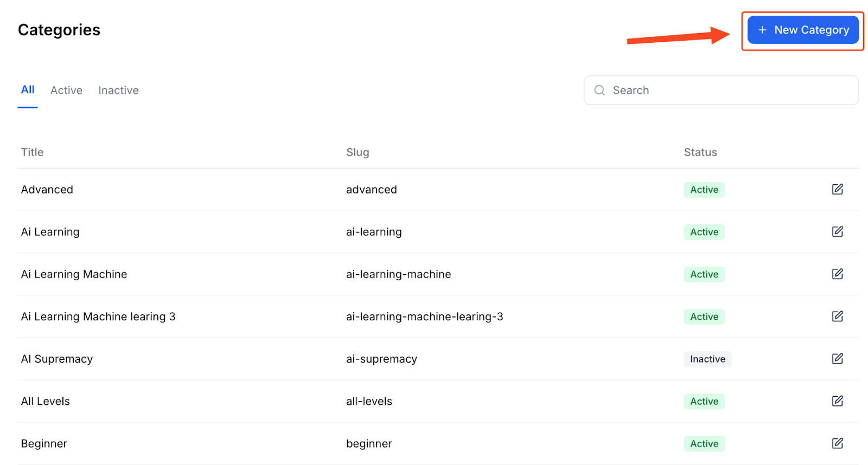This screenshot has width=868, height=465.
Task: Click the Active badge in Ai Learning Machine row
Action: [x=704, y=274]
